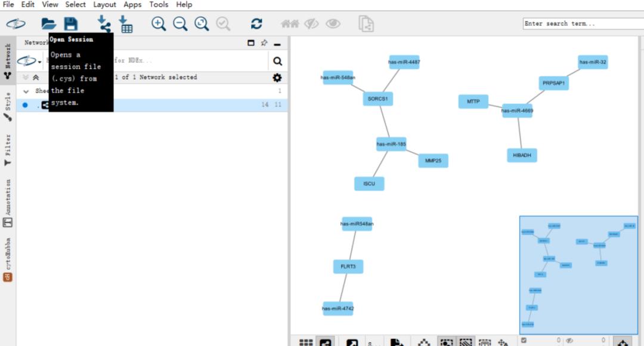The image size is (644, 346).
Task: Zoom in on the network view
Action: pyautogui.click(x=159, y=24)
